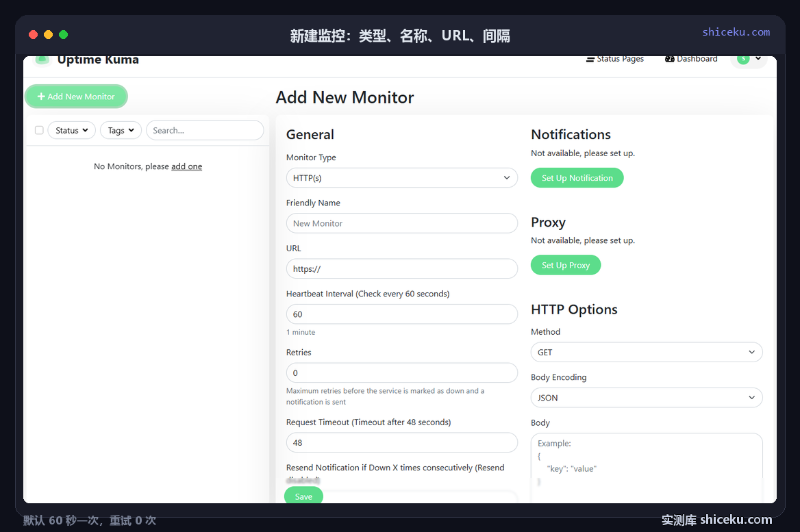Open the Method GET dropdown
800x532 pixels.
[x=647, y=352]
